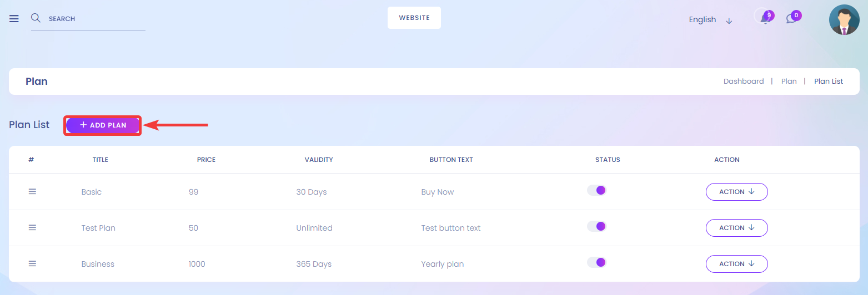Click the Add Plan button
Viewport: 868px width, 295px height.
pyautogui.click(x=103, y=125)
